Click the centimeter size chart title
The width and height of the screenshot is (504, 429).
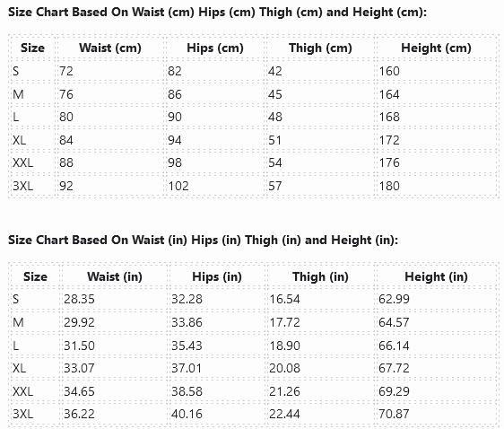point(217,13)
